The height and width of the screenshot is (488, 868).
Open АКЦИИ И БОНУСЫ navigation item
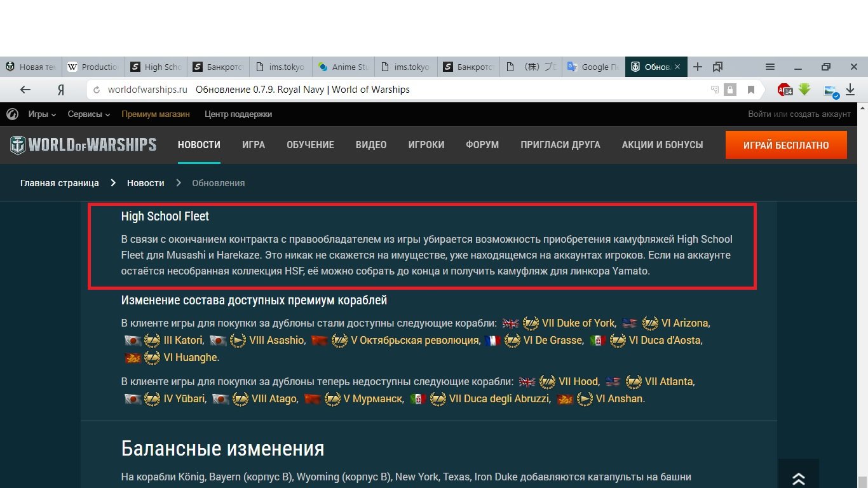coord(663,145)
